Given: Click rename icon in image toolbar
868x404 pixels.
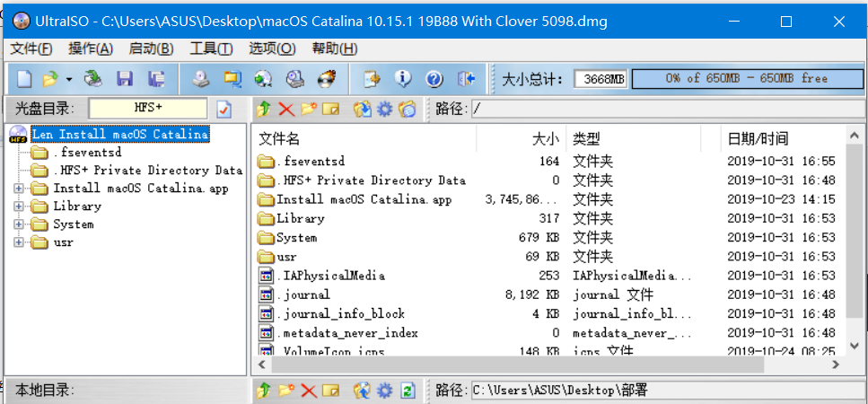Looking at the screenshot, I should [330, 110].
